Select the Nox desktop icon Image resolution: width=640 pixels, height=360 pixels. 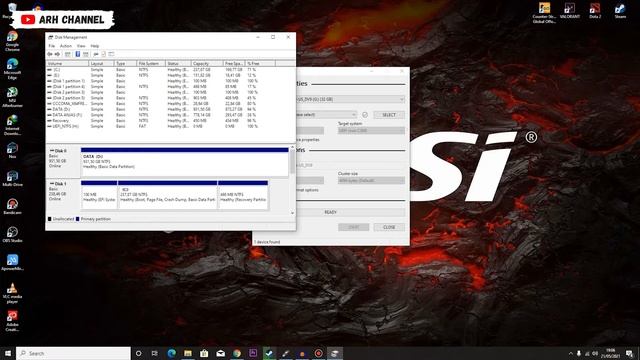[x=12, y=150]
